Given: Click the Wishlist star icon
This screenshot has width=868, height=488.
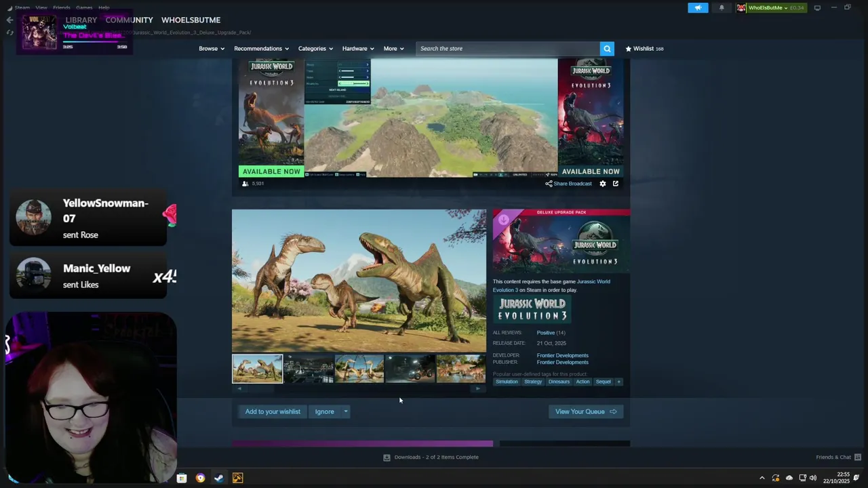Looking at the screenshot, I should pyautogui.click(x=629, y=49).
